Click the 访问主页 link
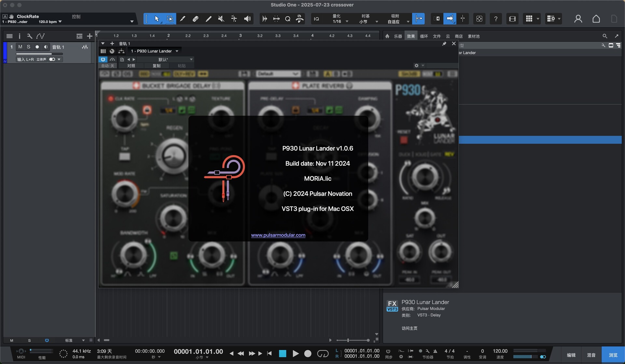This screenshot has height=364, width=625. click(409, 328)
